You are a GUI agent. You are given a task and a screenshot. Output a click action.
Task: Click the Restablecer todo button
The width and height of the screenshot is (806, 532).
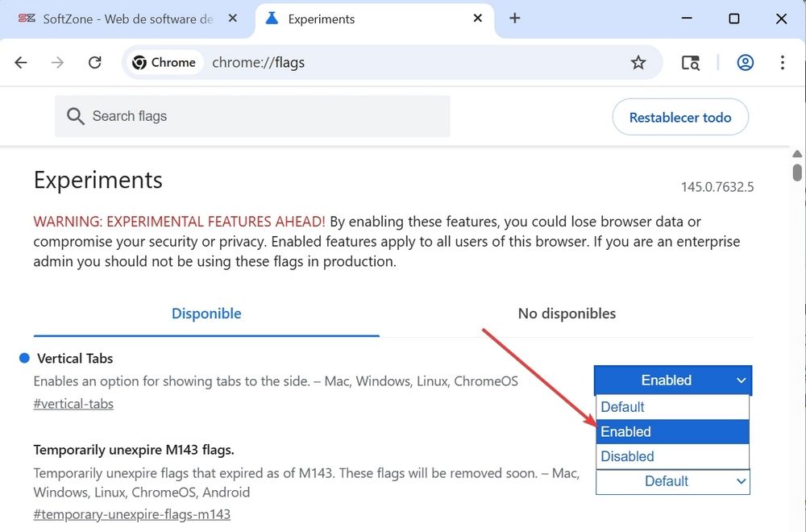point(680,116)
